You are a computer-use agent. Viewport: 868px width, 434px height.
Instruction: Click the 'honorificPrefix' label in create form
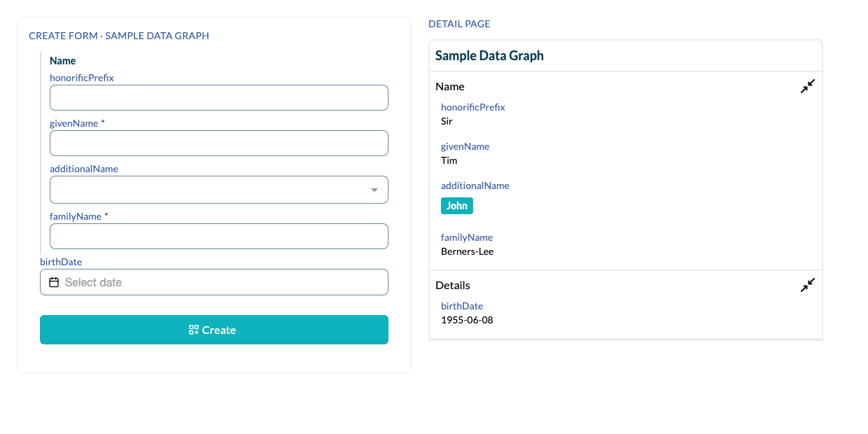pos(82,78)
